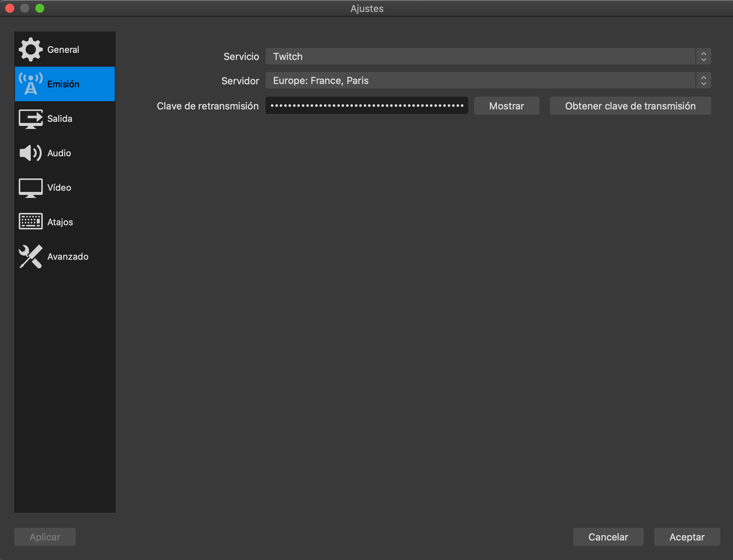Click the Obtener clave de transmisión button

[x=630, y=106]
